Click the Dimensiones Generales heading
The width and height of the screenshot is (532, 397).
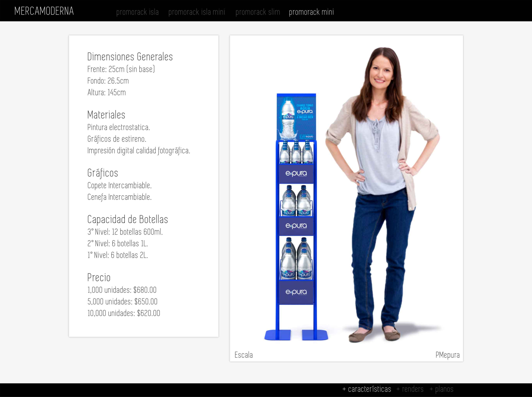[130, 57]
